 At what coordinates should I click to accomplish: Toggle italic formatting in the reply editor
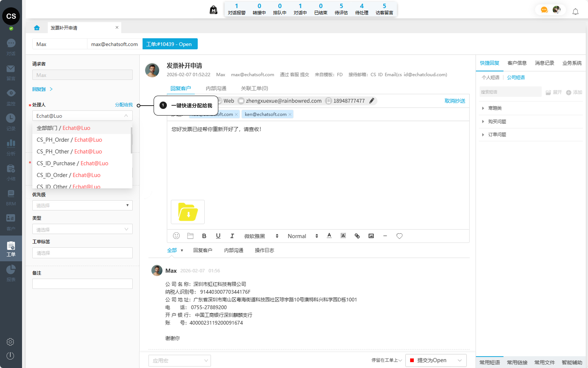click(x=232, y=236)
